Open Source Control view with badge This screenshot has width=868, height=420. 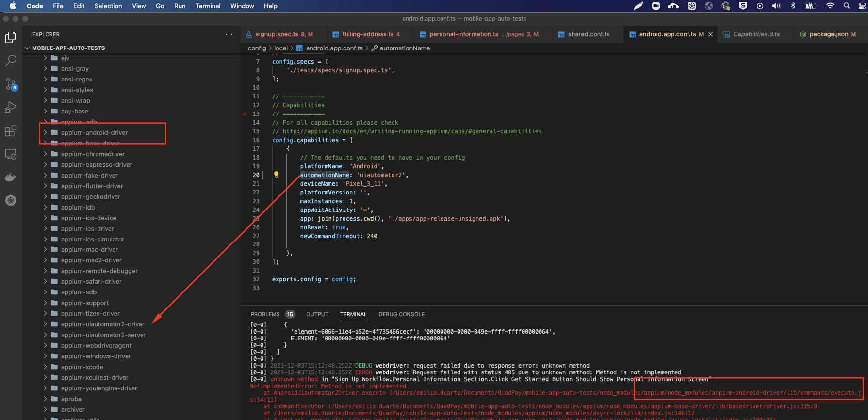point(11,84)
